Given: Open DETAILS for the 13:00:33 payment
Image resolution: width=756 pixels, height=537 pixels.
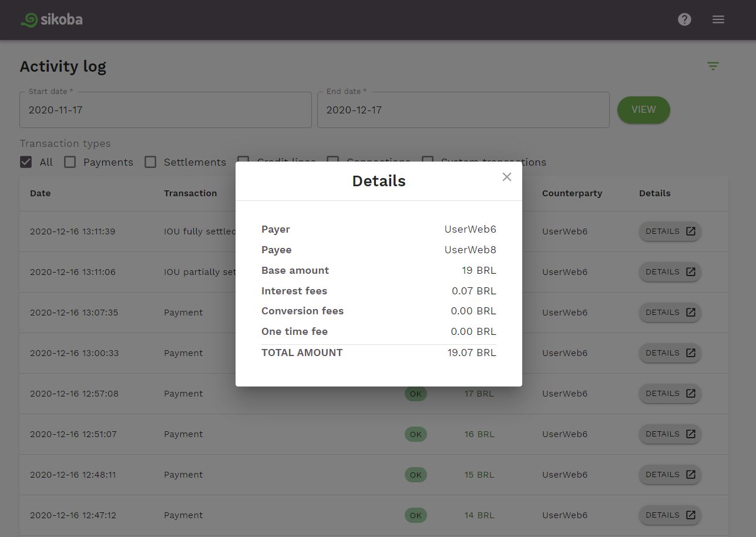Looking at the screenshot, I should click(x=670, y=353).
